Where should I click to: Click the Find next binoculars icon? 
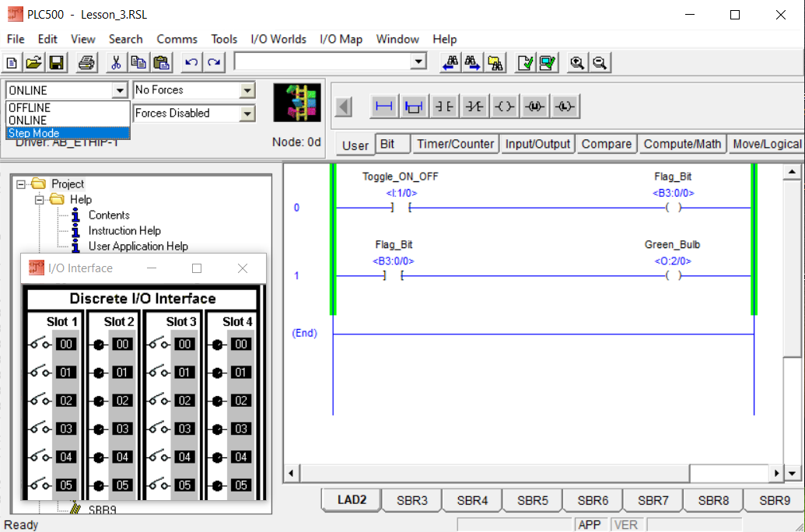[x=473, y=63]
